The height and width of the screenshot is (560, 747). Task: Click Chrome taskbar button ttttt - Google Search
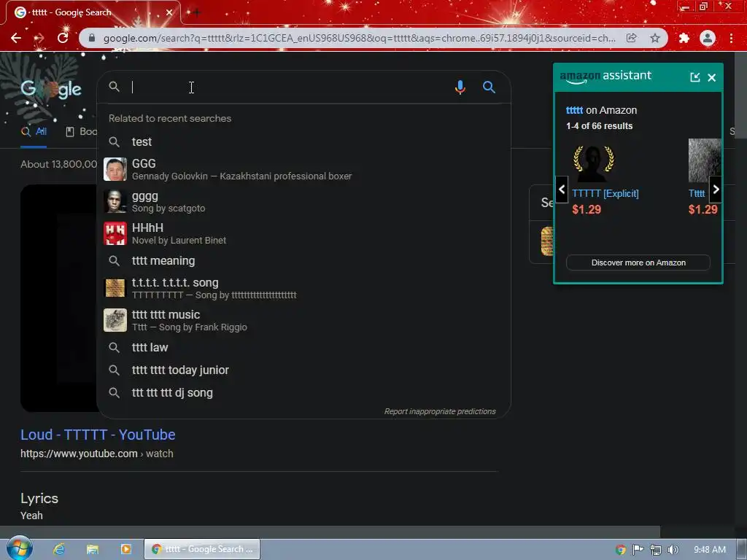point(202,549)
